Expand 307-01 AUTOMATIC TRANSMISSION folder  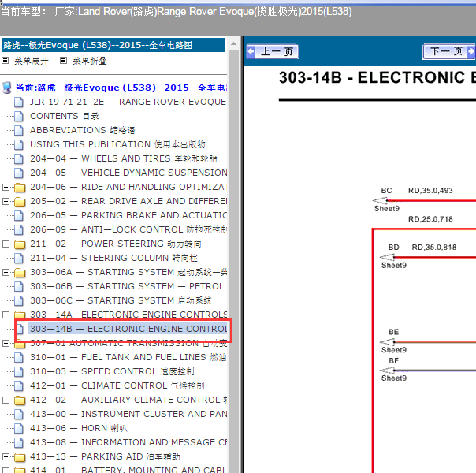pos(6,344)
